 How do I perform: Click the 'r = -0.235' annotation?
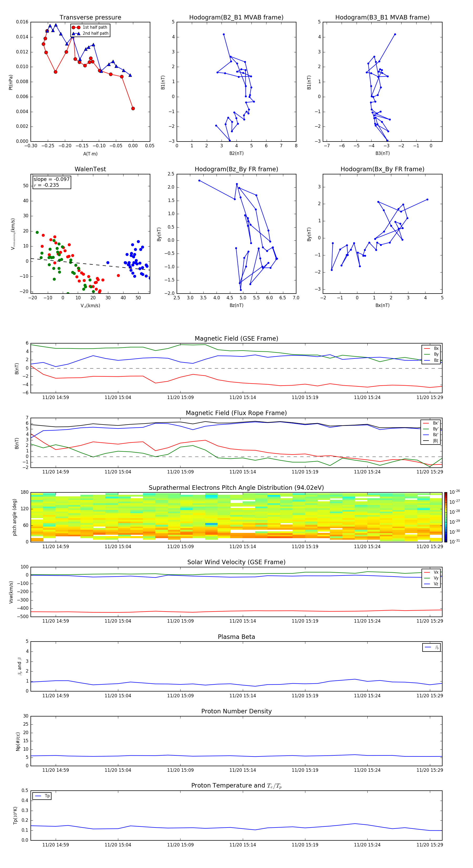(47, 185)
